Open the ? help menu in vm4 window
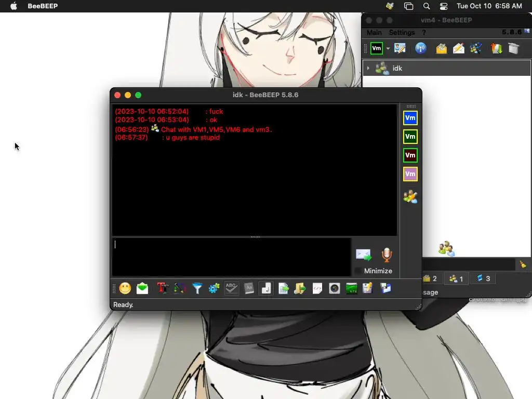 tap(424, 32)
